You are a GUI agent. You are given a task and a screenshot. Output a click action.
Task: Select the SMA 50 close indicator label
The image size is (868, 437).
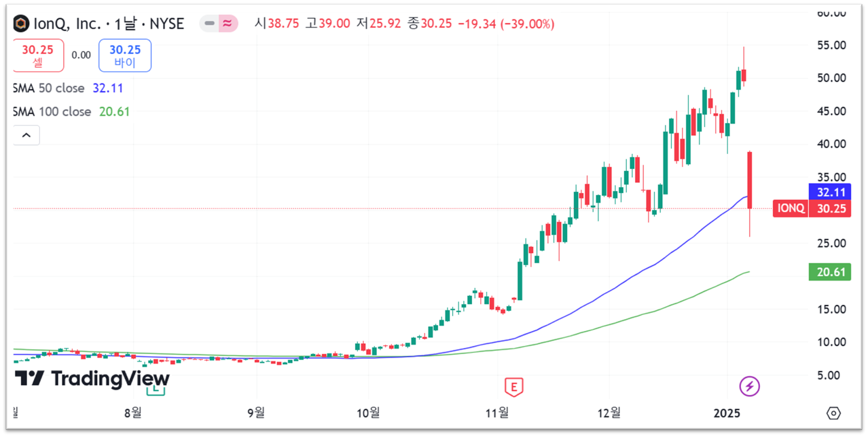49,88
